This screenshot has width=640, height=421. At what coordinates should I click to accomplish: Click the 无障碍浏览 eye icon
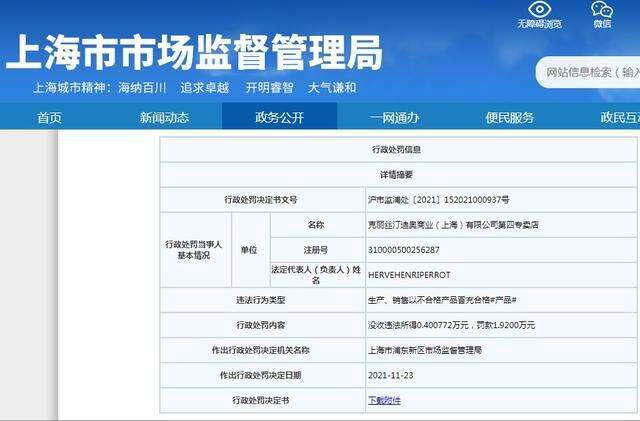click(539, 9)
